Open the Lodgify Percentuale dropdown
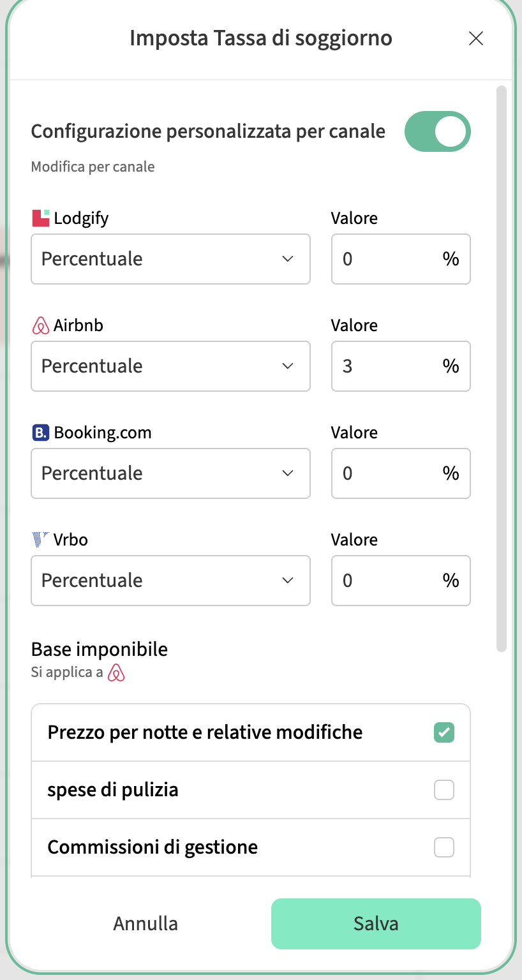This screenshot has height=980, width=522. 170,259
